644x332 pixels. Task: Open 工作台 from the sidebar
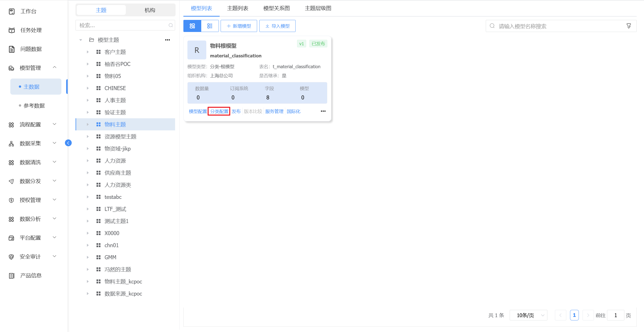(x=28, y=11)
